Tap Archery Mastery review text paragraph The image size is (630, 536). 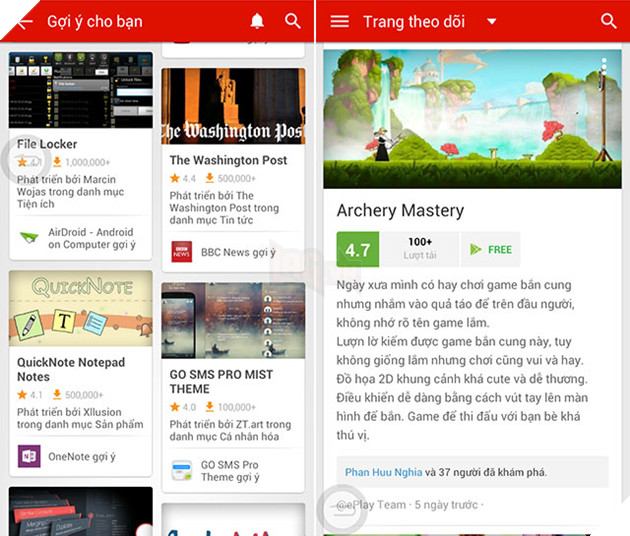[462, 360]
